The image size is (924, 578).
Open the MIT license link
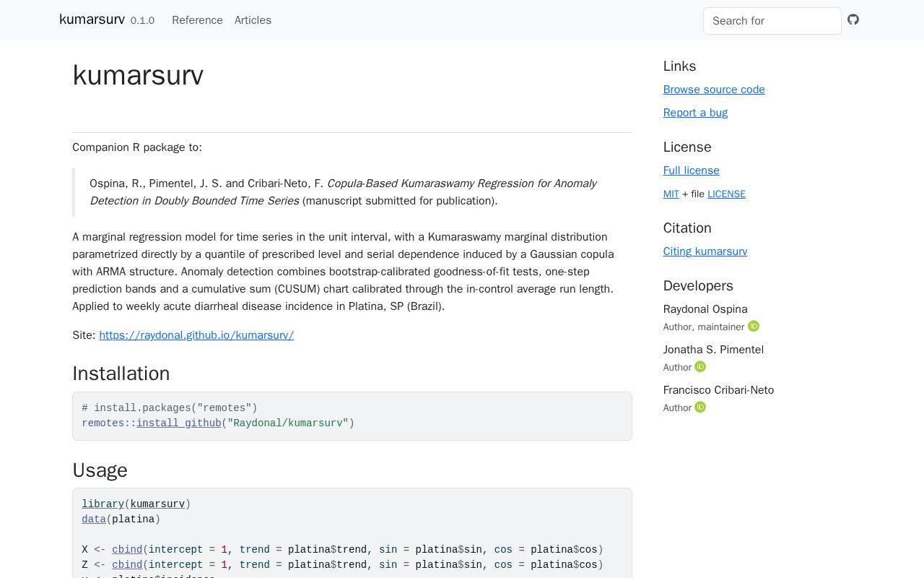tap(671, 194)
